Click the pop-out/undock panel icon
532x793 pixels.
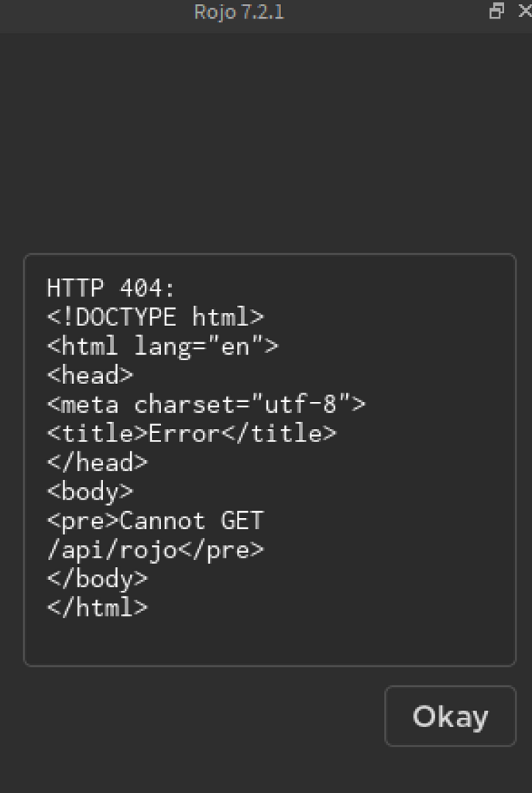[x=496, y=12]
